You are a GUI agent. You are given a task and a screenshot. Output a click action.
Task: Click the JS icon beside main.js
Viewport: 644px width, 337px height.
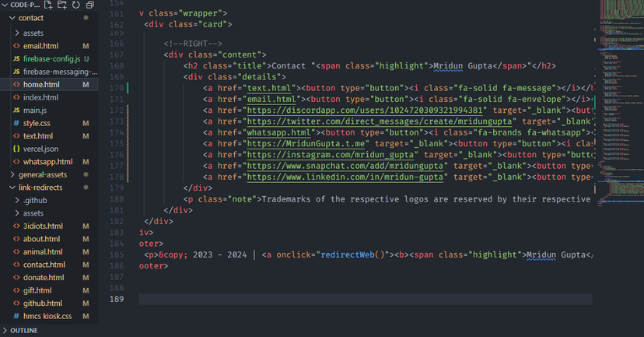(16, 111)
